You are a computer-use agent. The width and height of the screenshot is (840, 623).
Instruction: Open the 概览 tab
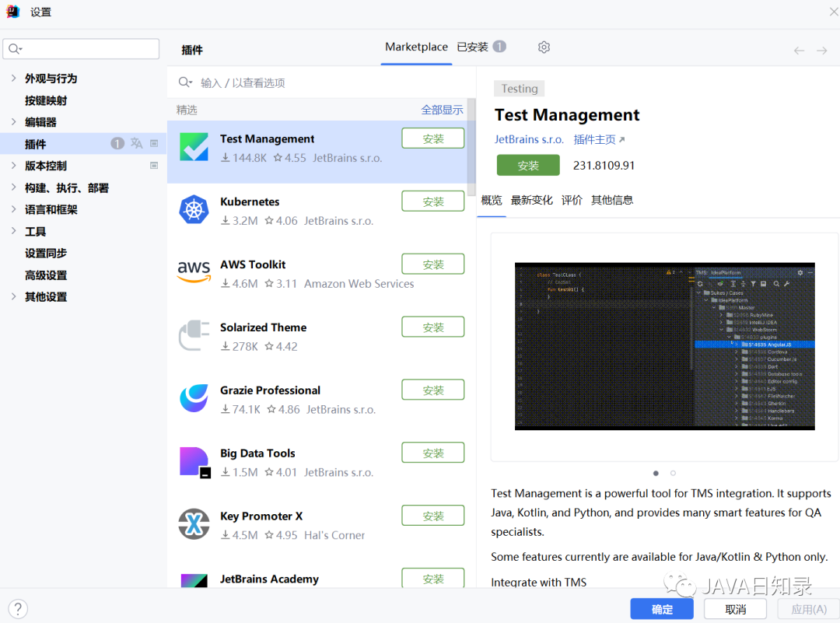pyautogui.click(x=492, y=201)
